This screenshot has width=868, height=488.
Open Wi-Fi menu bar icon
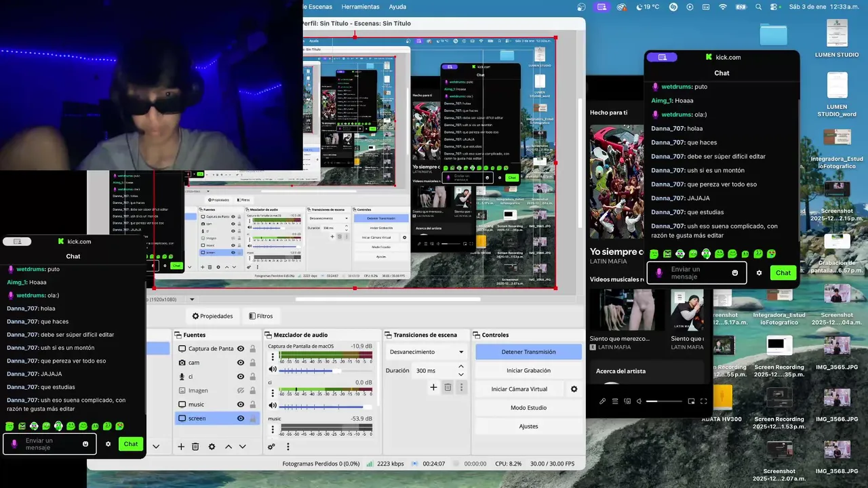click(x=723, y=7)
